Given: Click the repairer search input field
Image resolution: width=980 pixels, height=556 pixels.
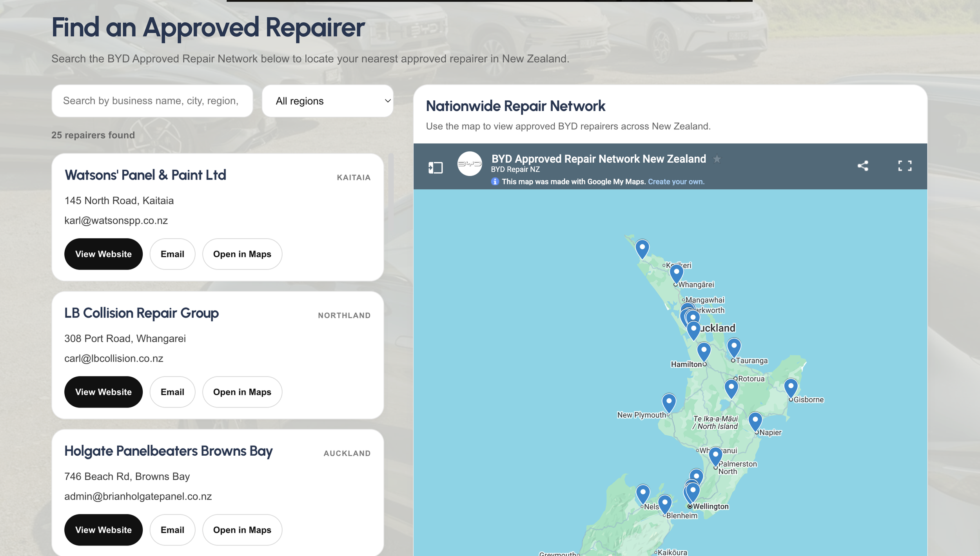Looking at the screenshot, I should (152, 101).
